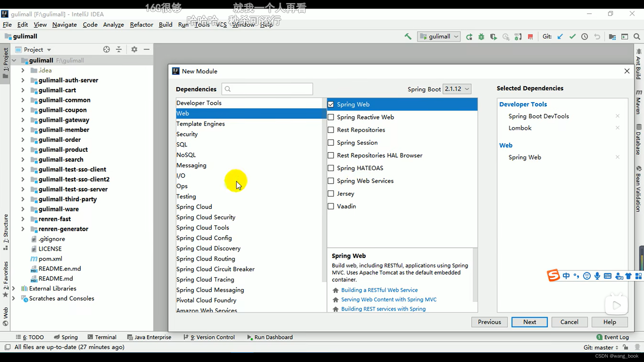The height and width of the screenshot is (362, 644).
Task: Click the Git update project arrow
Action: pos(560,37)
